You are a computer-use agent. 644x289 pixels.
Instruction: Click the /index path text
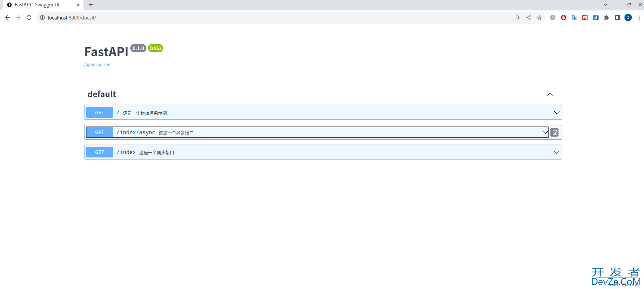click(126, 152)
